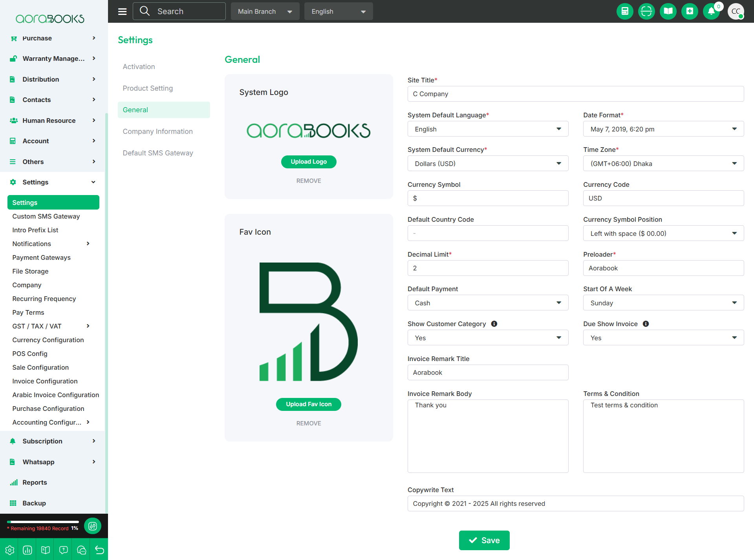754x560 pixels.
Task: Click the search magnifier icon
Action: pos(145,11)
